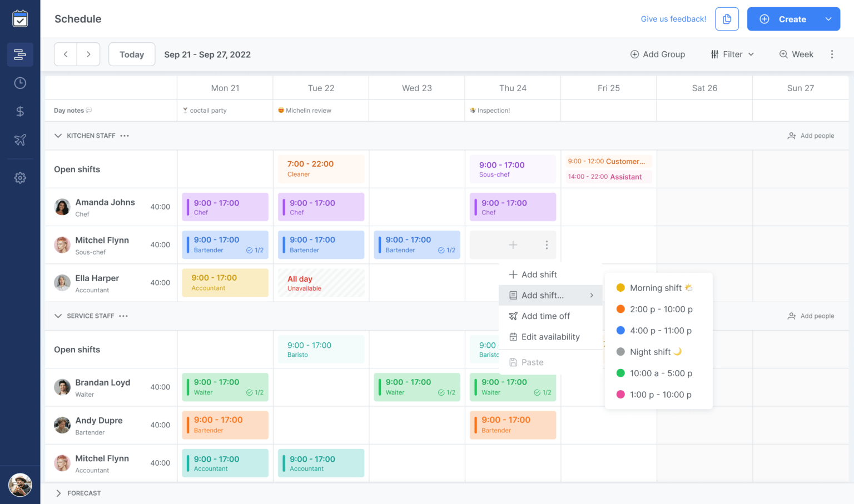Open the Kitchen Staff three-dot menu

(x=124, y=136)
